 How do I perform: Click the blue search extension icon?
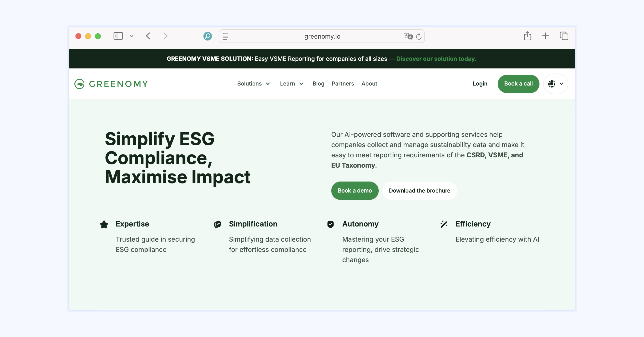(x=207, y=36)
